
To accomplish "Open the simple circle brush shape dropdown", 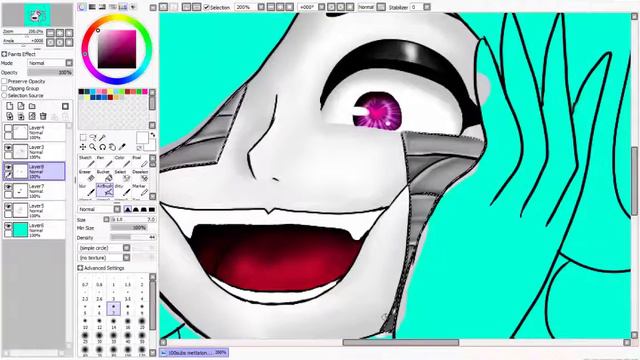I will click(127, 248).
